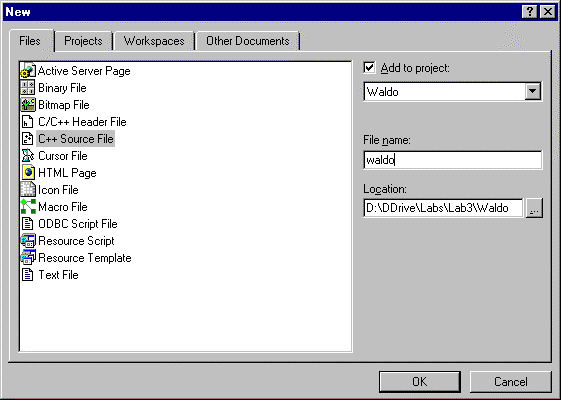Click the Cancel button

point(511,382)
